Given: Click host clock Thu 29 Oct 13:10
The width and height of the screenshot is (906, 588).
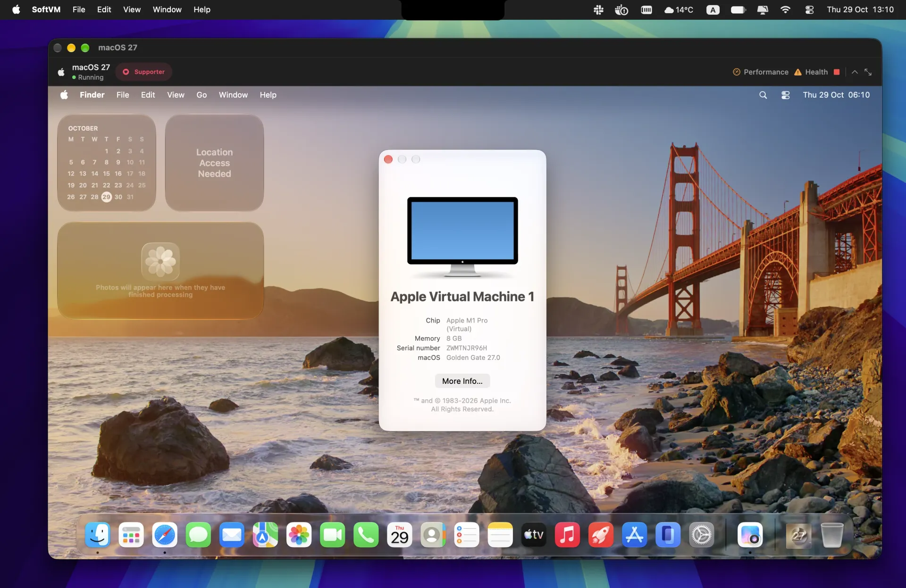Looking at the screenshot, I should [x=860, y=9].
